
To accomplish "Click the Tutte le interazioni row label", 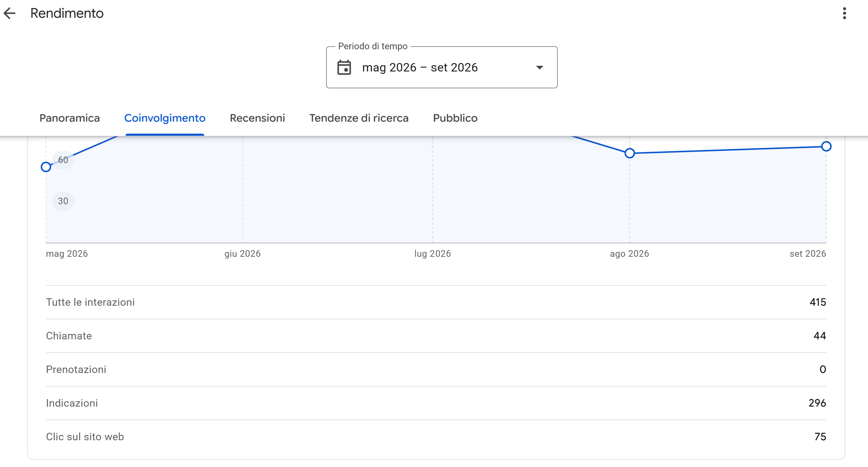I will (x=90, y=302).
